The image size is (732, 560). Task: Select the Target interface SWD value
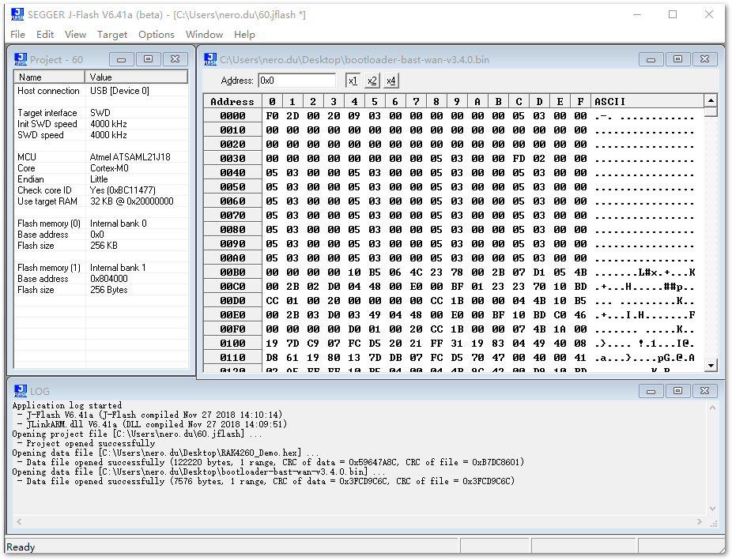tap(100, 113)
